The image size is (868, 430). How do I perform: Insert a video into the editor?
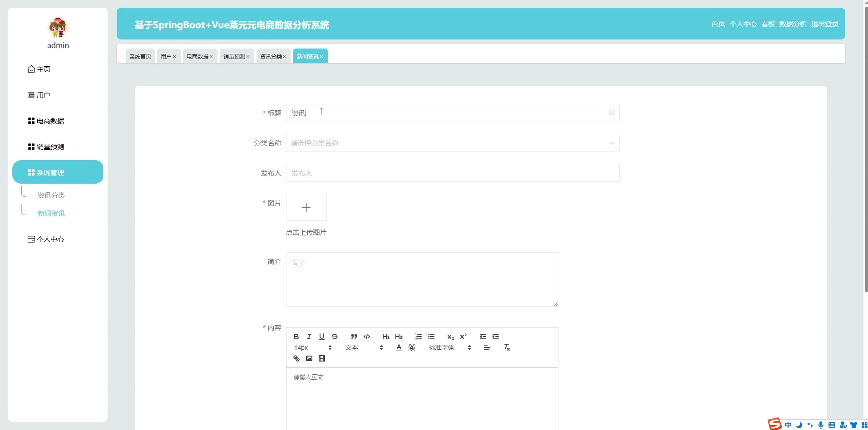tap(322, 358)
